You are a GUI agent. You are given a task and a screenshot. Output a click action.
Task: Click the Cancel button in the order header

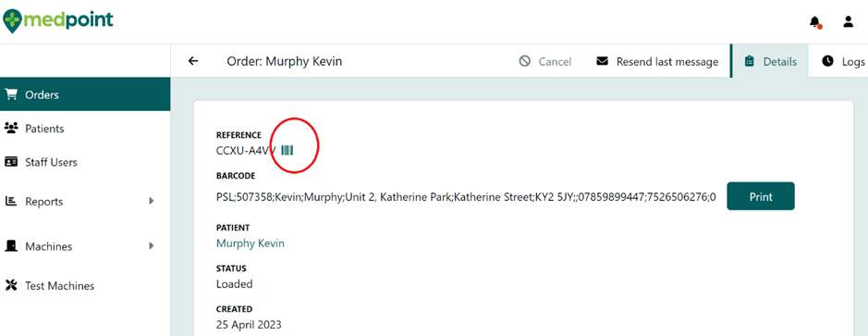[545, 61]
